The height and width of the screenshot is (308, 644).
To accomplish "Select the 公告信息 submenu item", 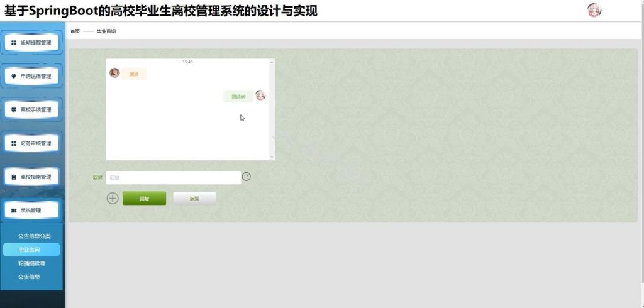I will tap(29, 277).
